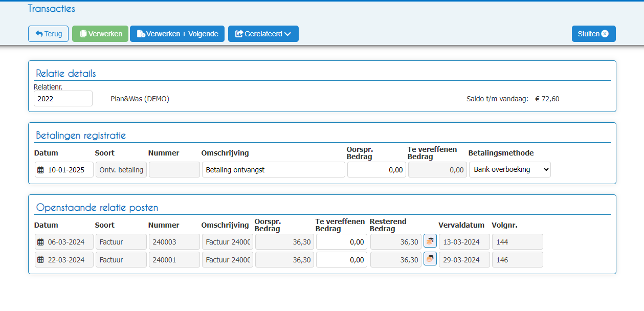
Task: Focus the Relatienr. field containing 2022
Action: point(63,99)
